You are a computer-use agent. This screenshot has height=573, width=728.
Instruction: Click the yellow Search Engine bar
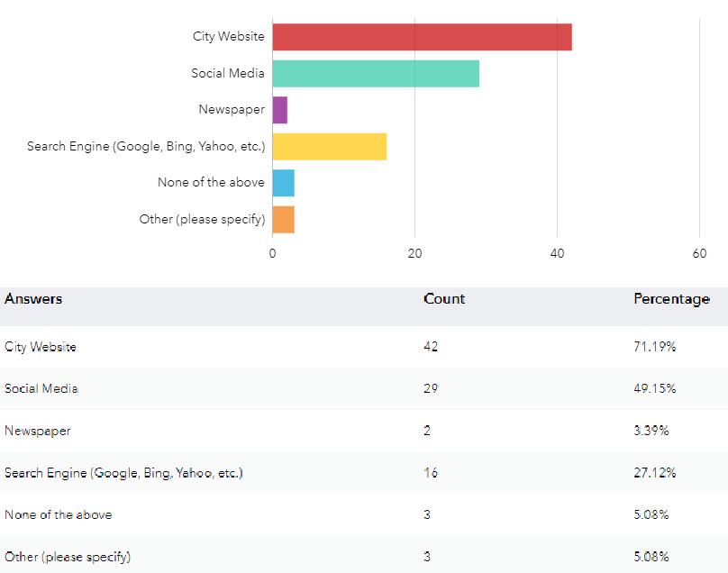(x=330, y=146)
